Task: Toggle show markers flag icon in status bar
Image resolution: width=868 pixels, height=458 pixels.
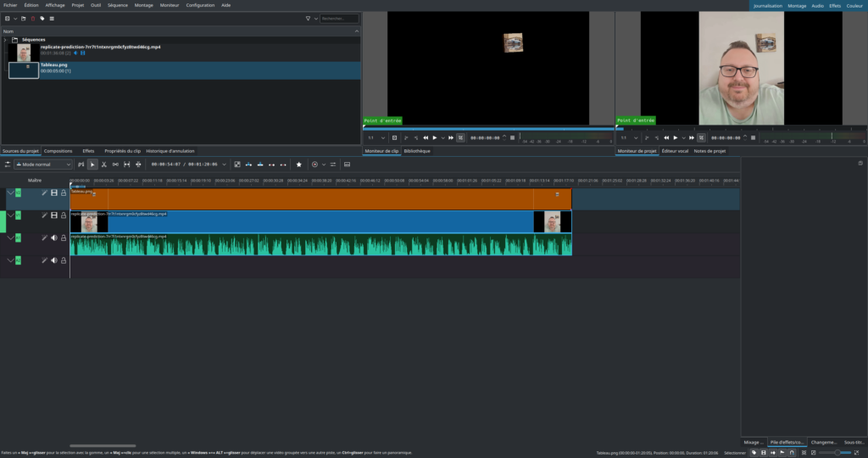Action: click(x=782, y=452)
